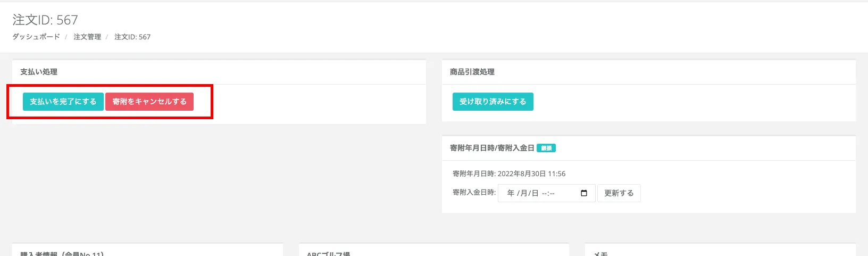Open the calendar picker icon in date field

pos(584,193)
